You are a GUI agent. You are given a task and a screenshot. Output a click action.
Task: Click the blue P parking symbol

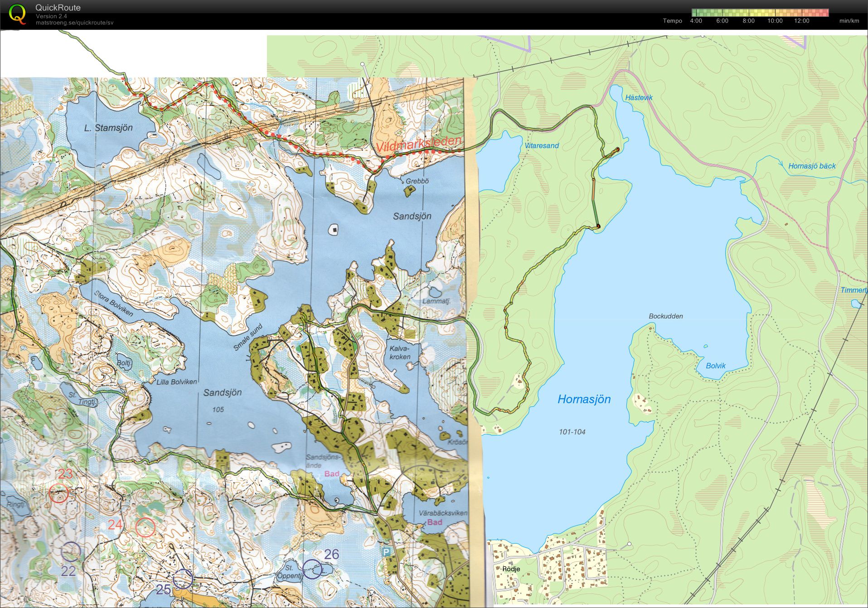click(386, 552)
